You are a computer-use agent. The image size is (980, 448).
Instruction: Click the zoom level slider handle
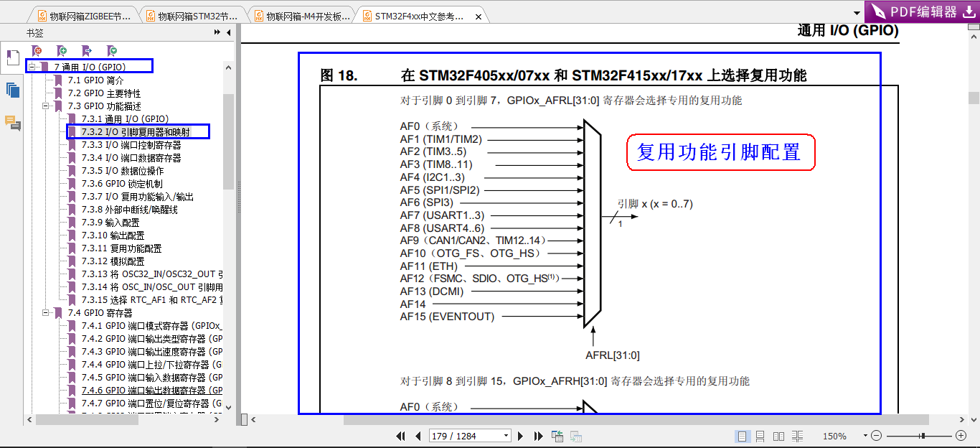pos(923,436)
